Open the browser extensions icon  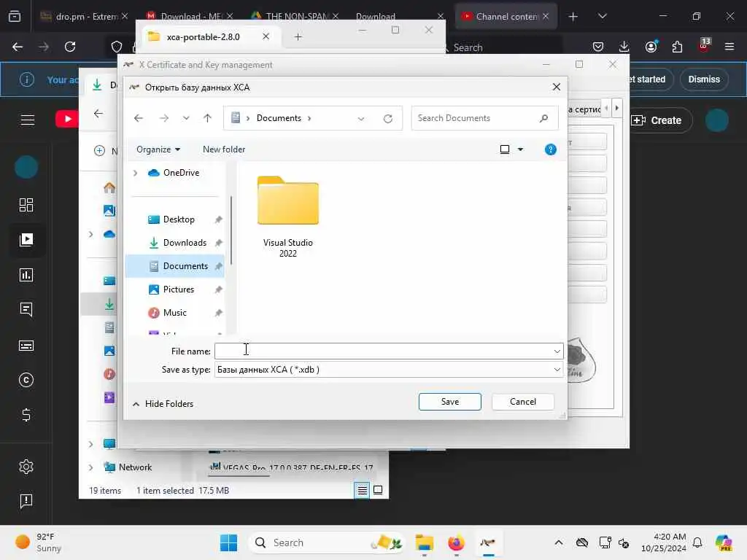(676, 47)
